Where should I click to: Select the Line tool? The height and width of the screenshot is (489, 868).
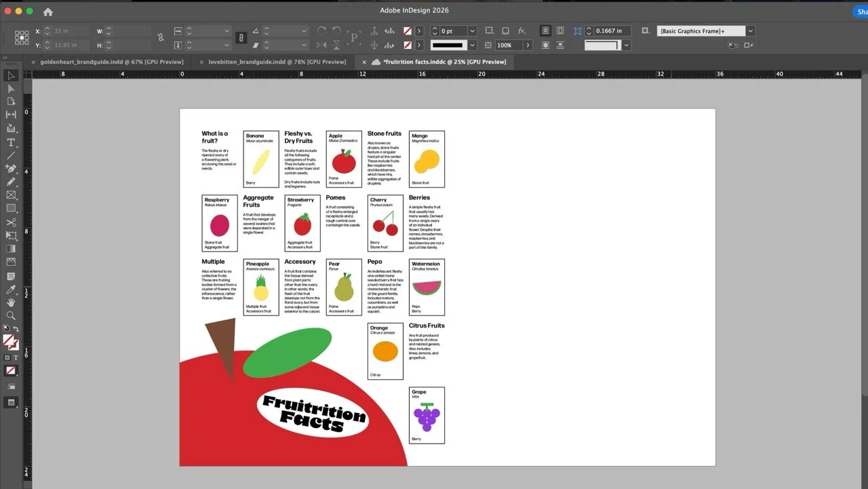click(11, 155)
